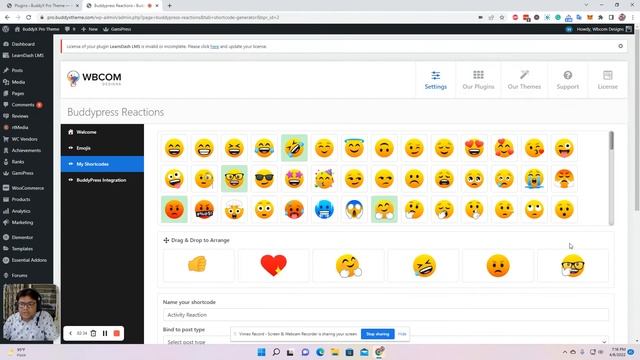Pick the hot sweating red emoji
This screenshot has height=360, width=640.
(x=294, y=209)
